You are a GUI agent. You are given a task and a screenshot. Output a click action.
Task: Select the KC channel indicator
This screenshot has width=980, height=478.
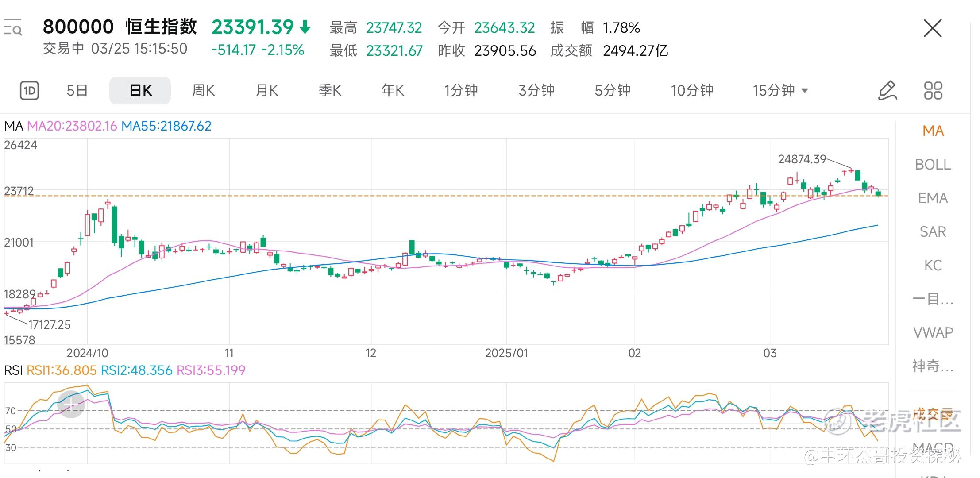tap(933, 266)
